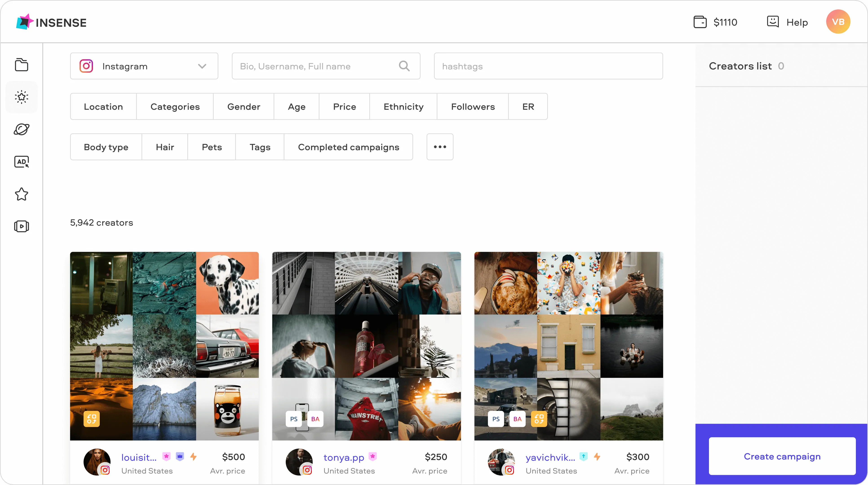Click the search magnifier in the username field
Image resolution: width=868 pixels, height=485 pixels.
click(404, 66)
